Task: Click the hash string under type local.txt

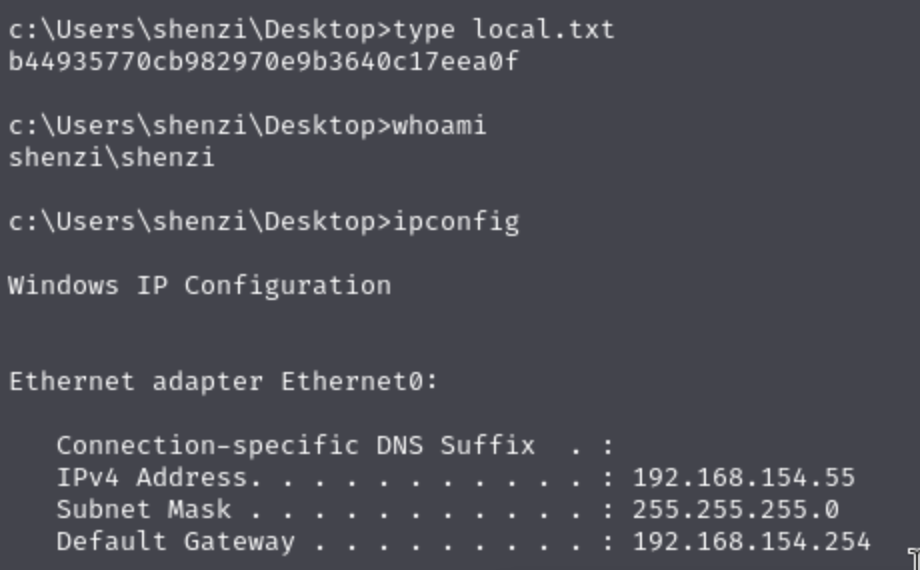Action: point(264,62)
